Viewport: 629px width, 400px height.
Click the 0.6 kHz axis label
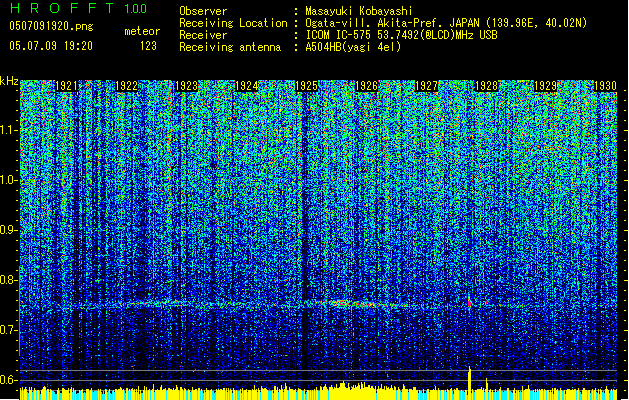(9, 380)
